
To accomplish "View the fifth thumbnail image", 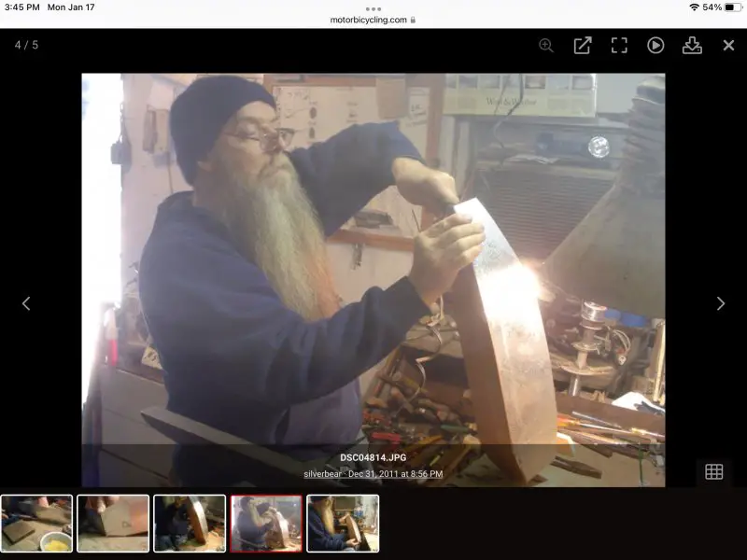I will tap(343, 524).
